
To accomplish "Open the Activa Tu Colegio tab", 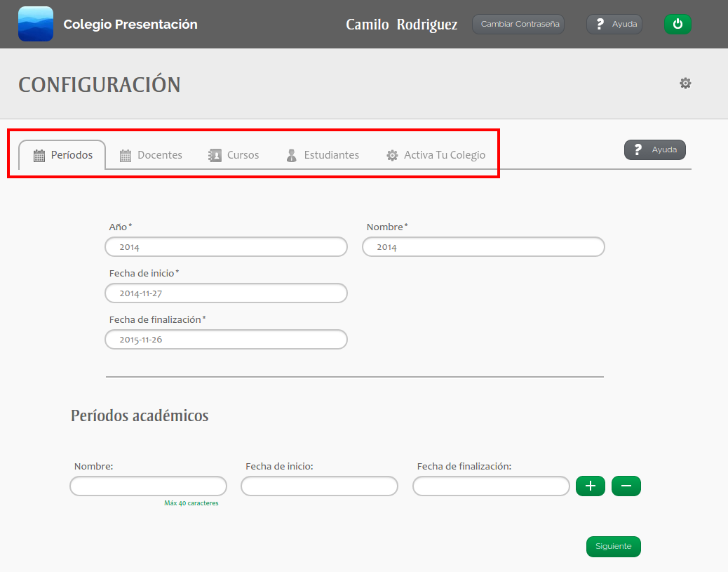I will [x=436, y=155].
